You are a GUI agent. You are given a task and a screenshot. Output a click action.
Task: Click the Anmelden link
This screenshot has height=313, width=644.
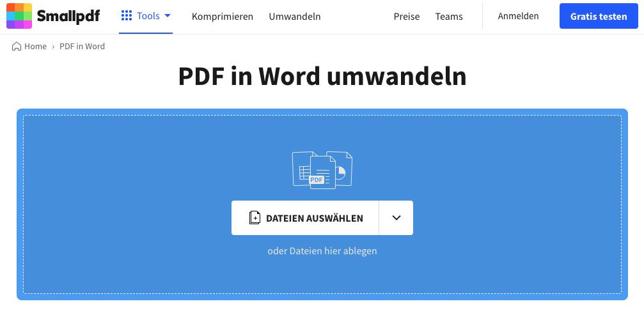coord(518,16)
